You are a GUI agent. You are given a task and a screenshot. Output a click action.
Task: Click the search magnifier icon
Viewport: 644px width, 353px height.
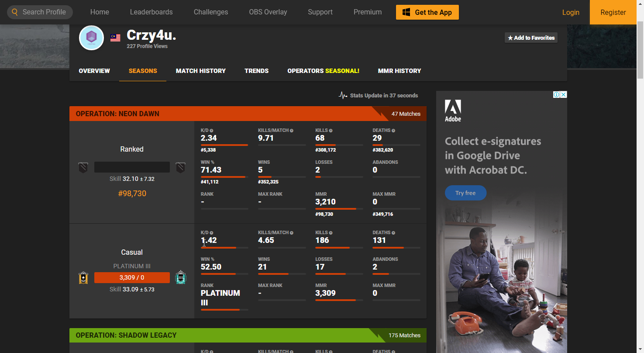[15, 12]
